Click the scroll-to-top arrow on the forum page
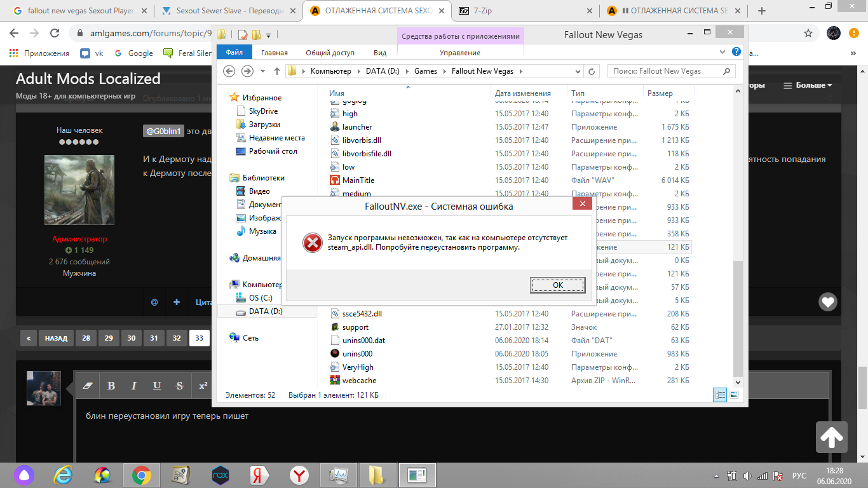 pos(832,437)
